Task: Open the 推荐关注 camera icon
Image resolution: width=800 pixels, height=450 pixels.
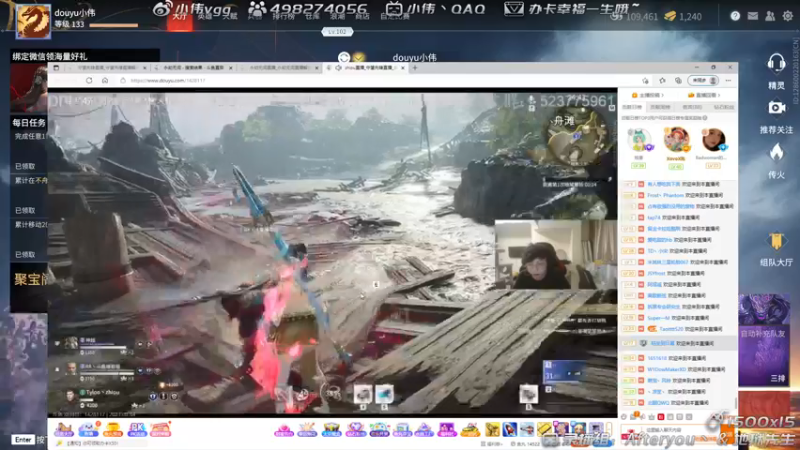Action: [x=776, y=108]
